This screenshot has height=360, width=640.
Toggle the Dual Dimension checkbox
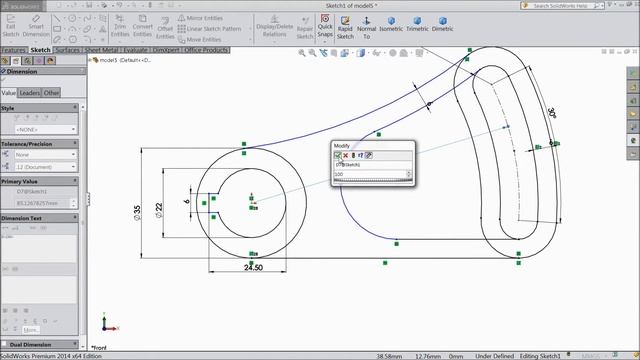point(4,344)
